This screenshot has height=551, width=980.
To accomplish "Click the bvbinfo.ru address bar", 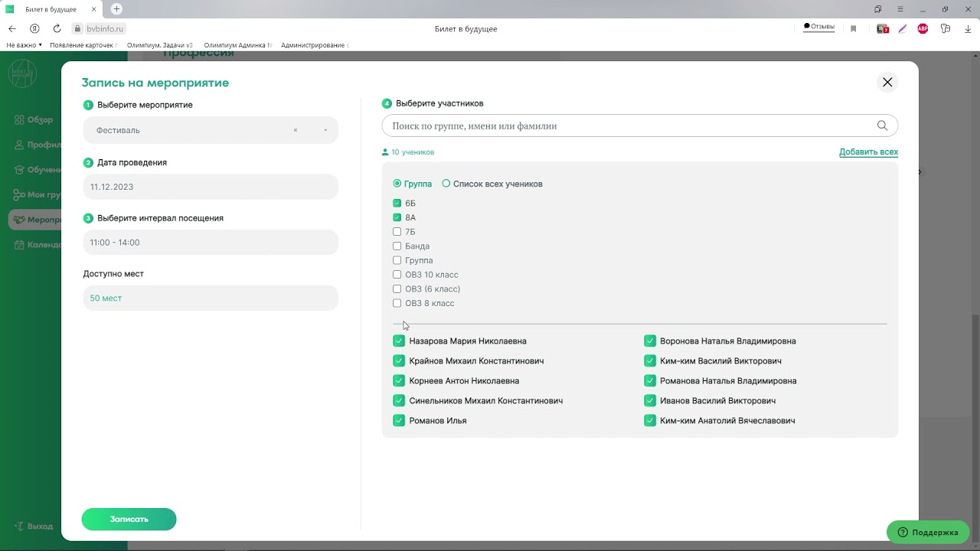I will [105, 28].
